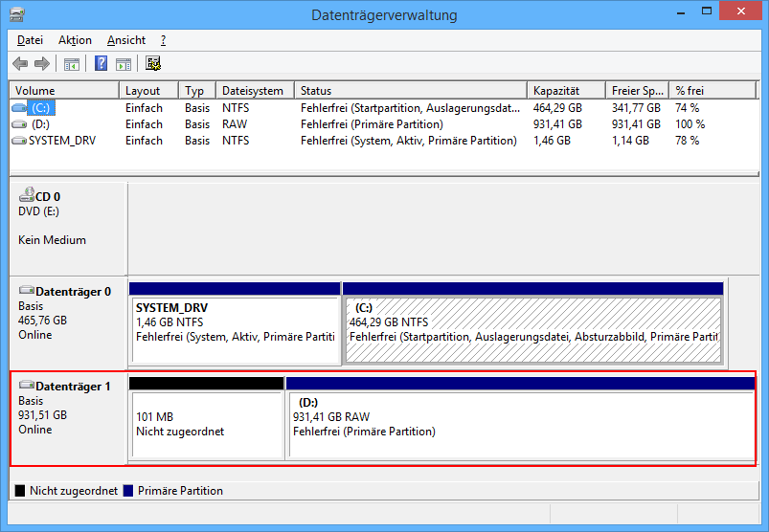Screen dimensions: 769x532
Task: Click the black Nicht zugeordnet legend swatch
Action: coord(19,491)
